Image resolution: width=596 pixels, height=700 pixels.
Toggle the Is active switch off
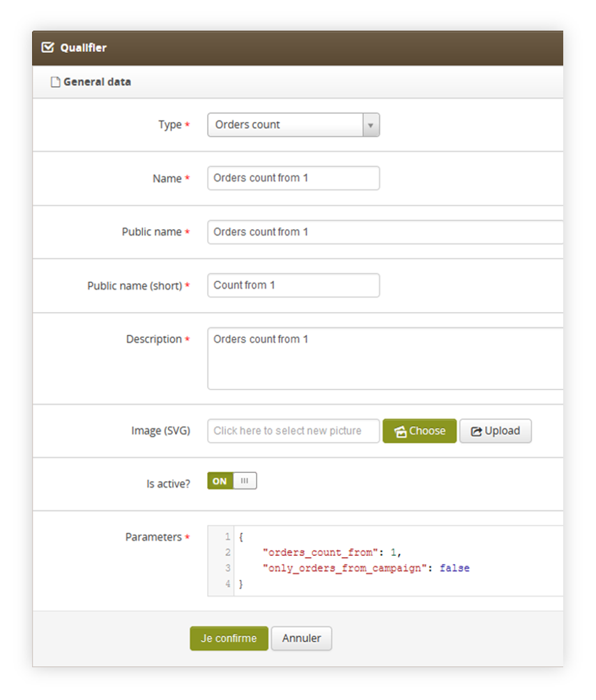[x=232, y=481]
